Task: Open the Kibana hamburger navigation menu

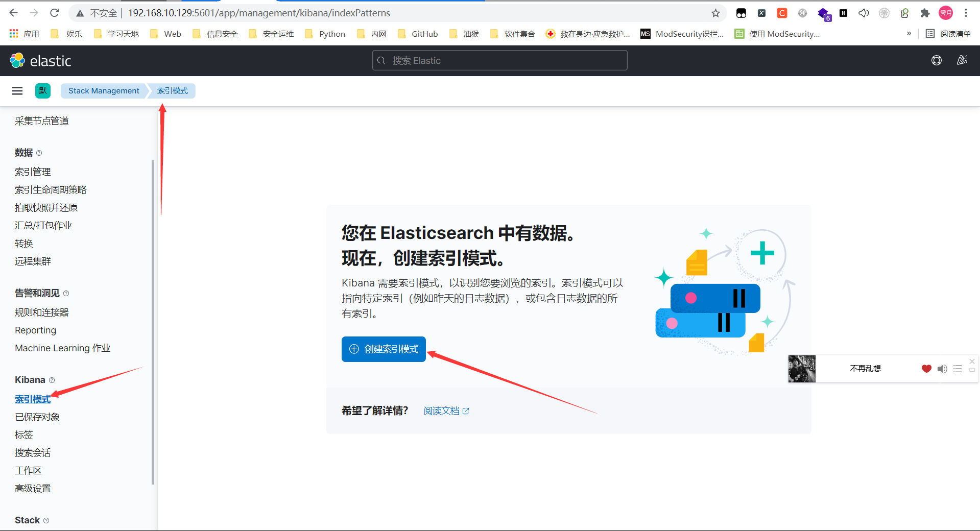Action: pyautogui.click(x=17, y=91)
